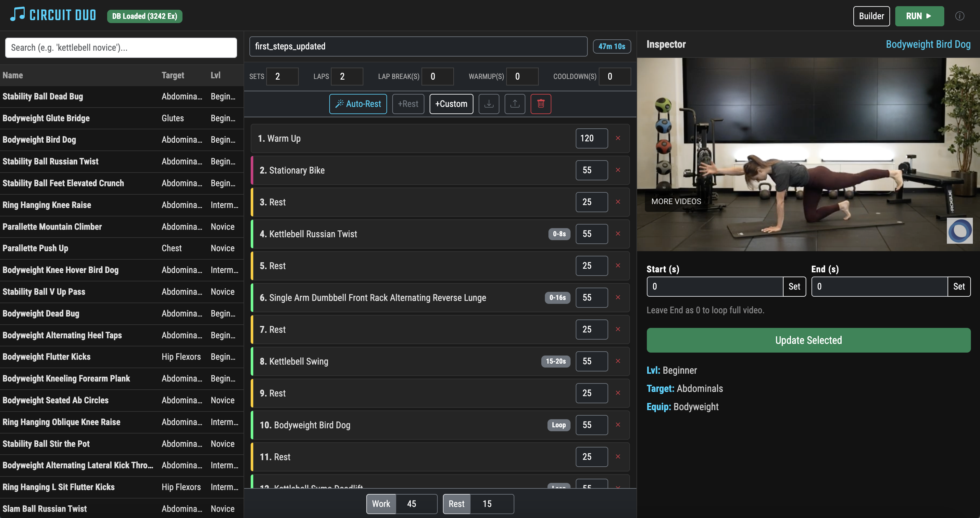Click the 0-8s badge on Kettlebell Russian Twist
This screenshot has height=518, width=980.
pyautogui.click(x=559, y=234)
